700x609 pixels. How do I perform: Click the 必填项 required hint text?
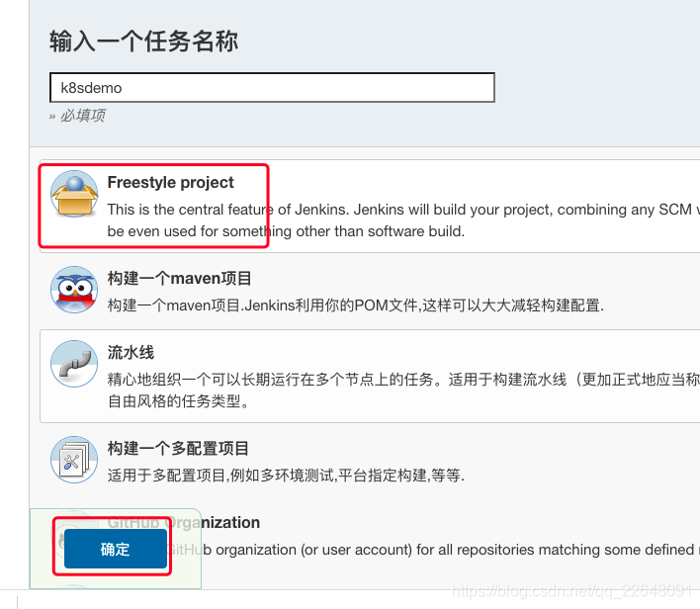point(83,116)
